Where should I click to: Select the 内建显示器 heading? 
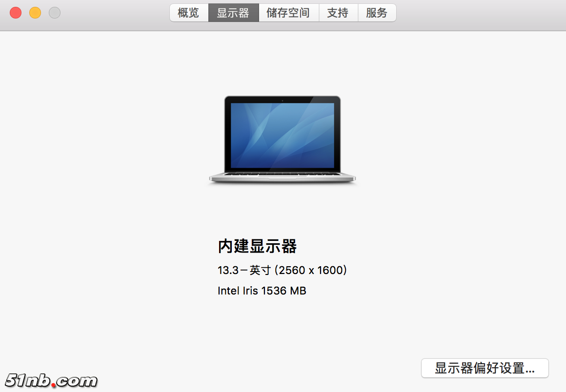[257, 246]
